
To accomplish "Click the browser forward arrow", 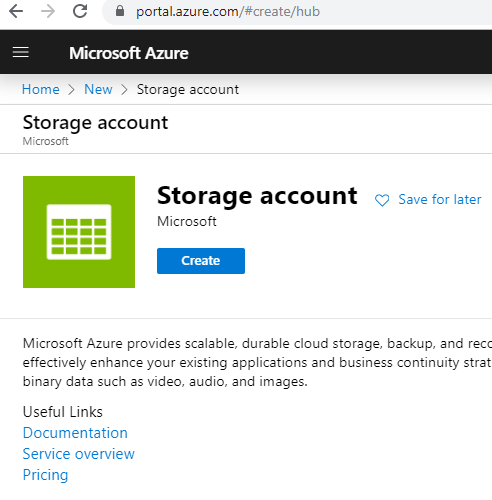I will pyautogui.click(x=48, y=11).
